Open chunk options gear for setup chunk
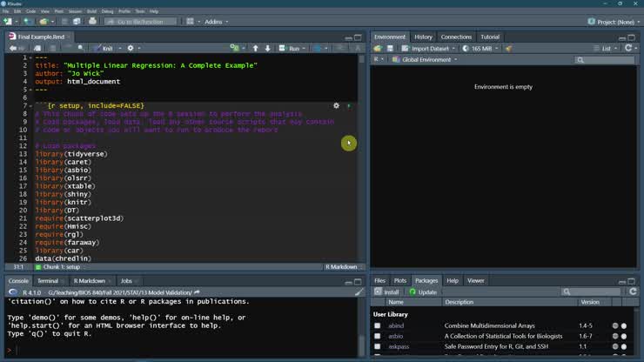This screenshot has width=644, height=362. click(336, 106)
